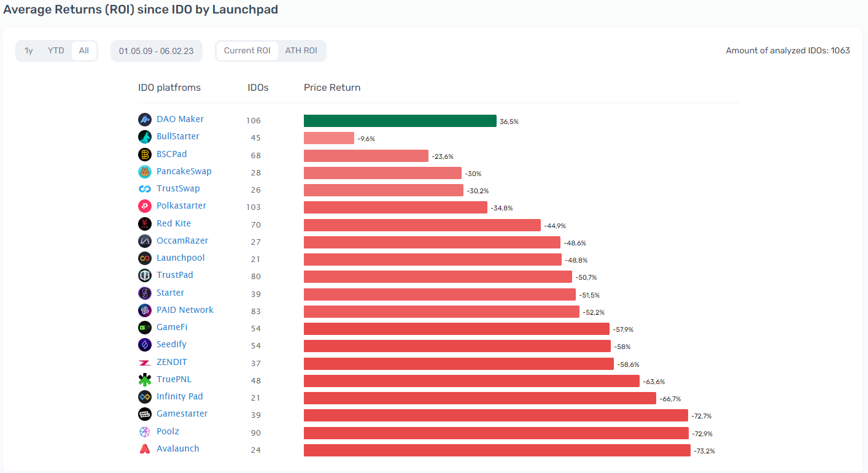Open the Seedify platform link
This screenshot has height=473, width=868.
(171, 344)
